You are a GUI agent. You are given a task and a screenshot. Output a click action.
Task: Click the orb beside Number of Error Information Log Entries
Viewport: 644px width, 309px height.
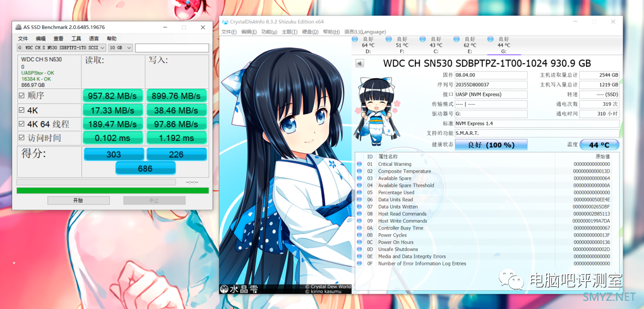[359, 264]
